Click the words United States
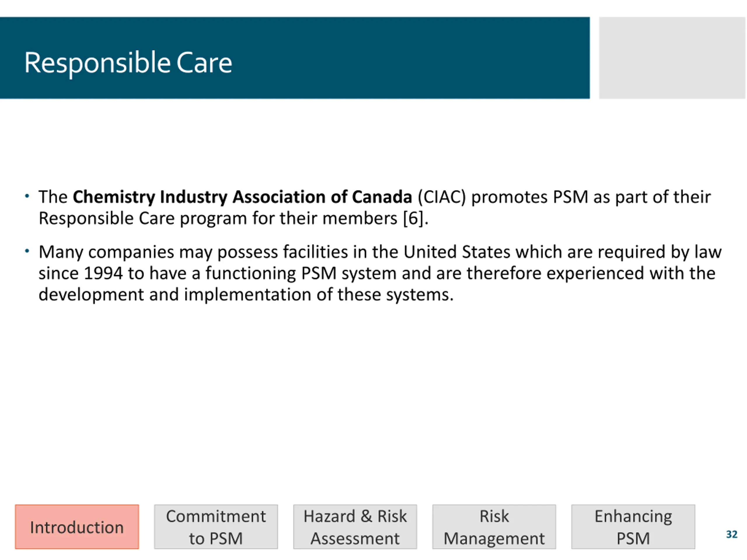The height and width of the screenshot is (560, 747). (x=457, y=252)
